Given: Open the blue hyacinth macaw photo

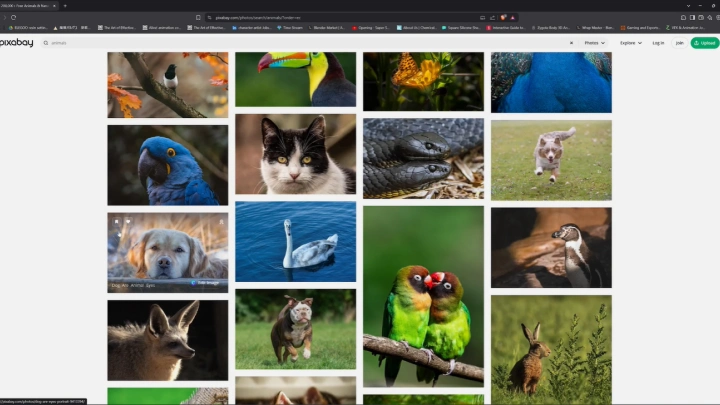Looking at the screenshot, I should tap(168, 165).
